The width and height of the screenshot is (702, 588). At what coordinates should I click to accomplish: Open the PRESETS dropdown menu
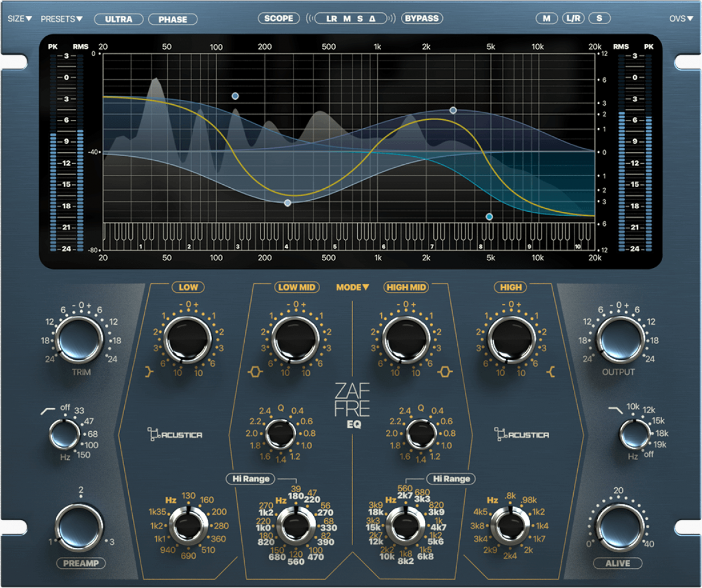coord(62,19)
